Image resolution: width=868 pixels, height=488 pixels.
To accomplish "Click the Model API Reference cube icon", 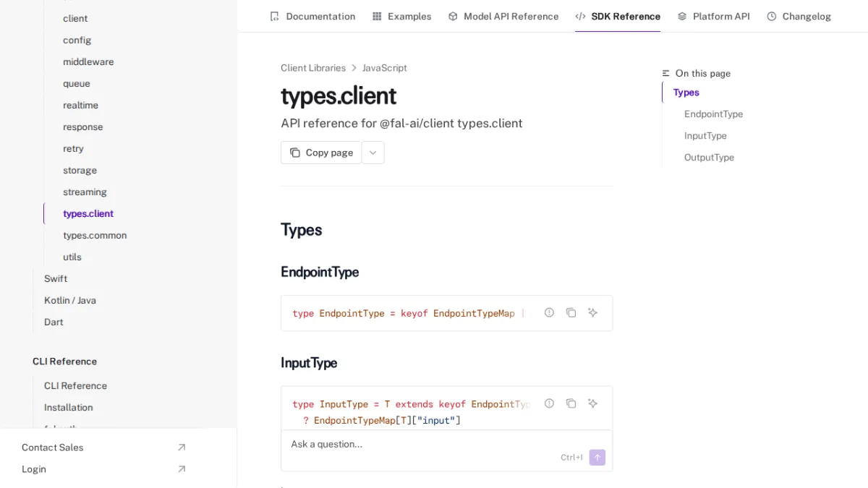I will (x=453, y=16).
